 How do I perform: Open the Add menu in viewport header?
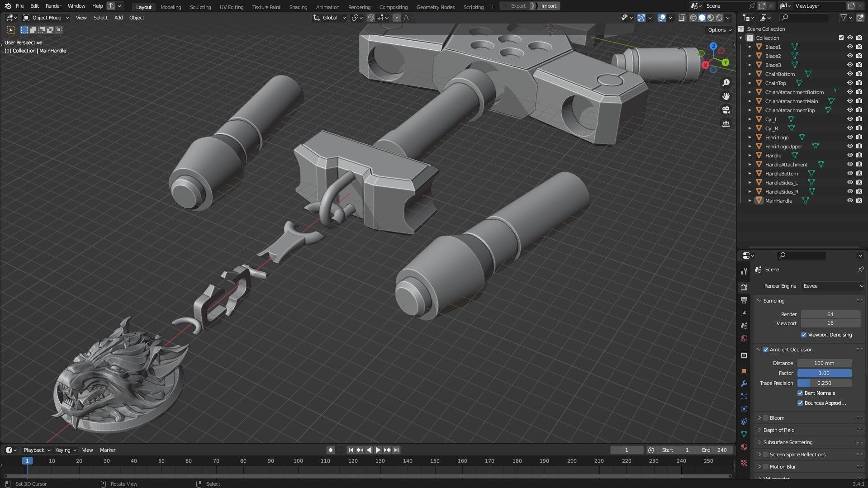119,18
